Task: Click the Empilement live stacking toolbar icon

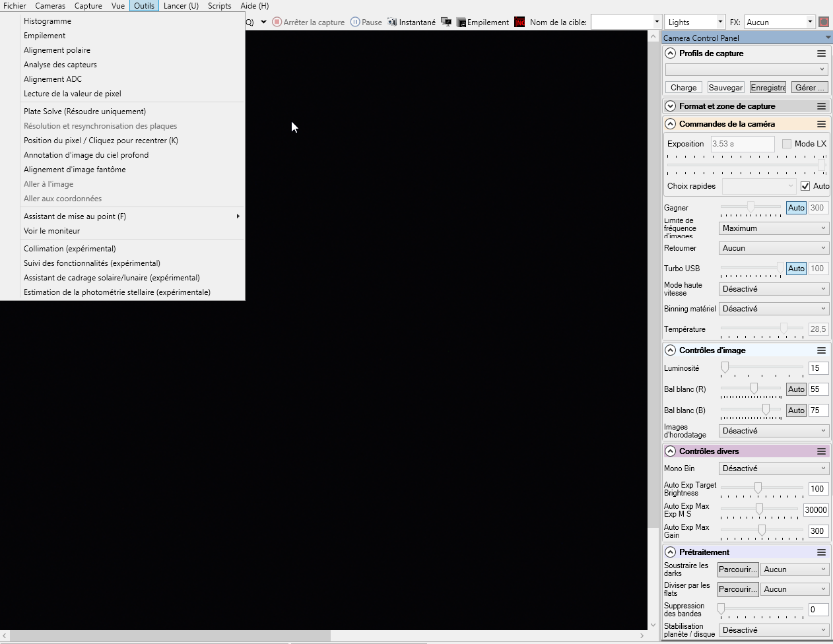Action: (x=461, y=22)
